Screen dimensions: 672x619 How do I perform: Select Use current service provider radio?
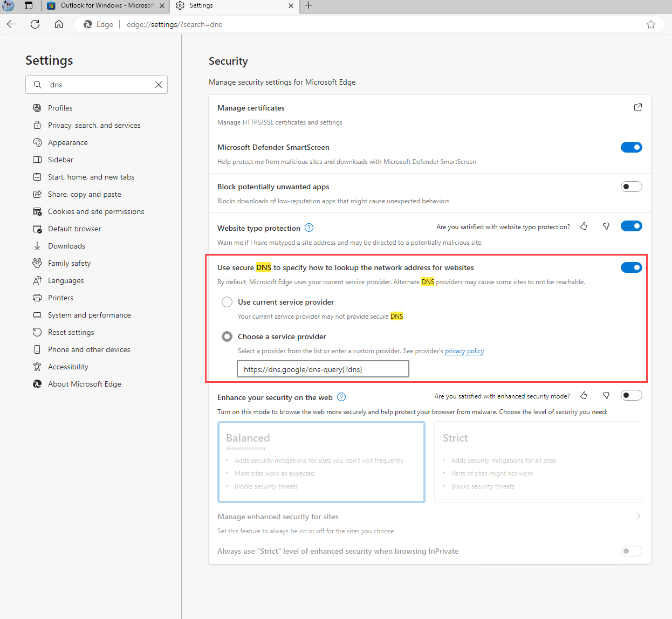227,302
